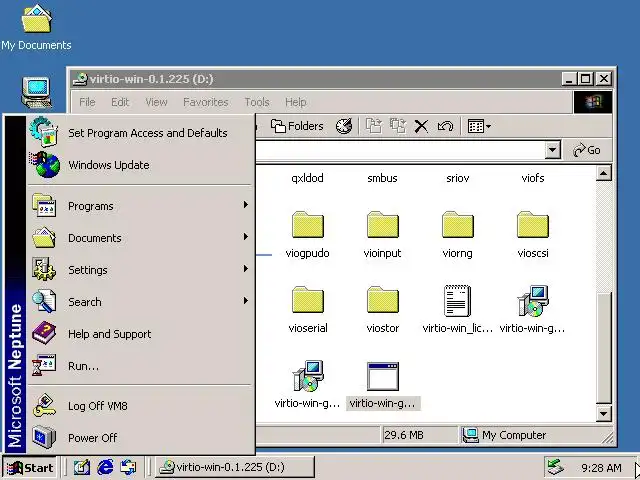This screenshot has width=640, height=480.
Task: Select installer icon below vioserial folder
Action: tap(308, 385)
